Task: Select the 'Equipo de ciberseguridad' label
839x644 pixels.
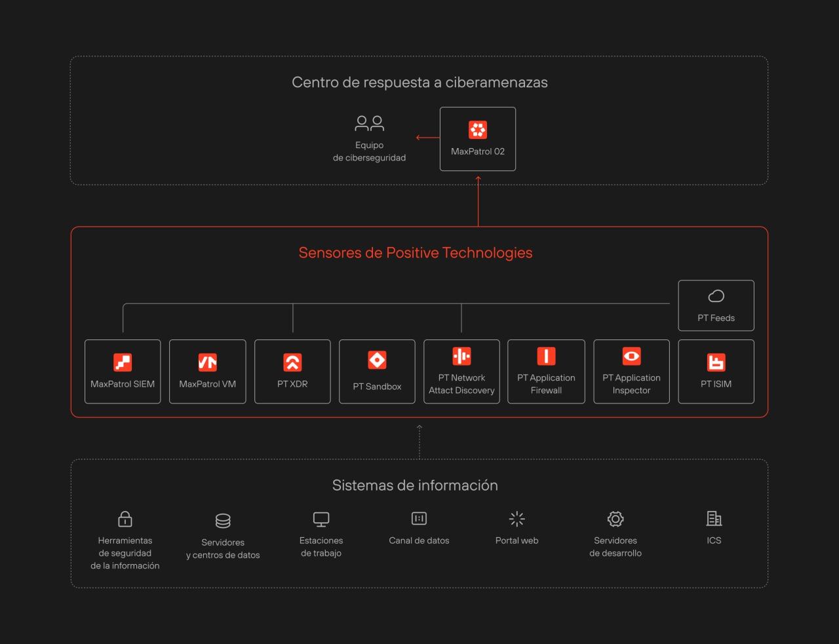Action: click(x=369, y=151)
